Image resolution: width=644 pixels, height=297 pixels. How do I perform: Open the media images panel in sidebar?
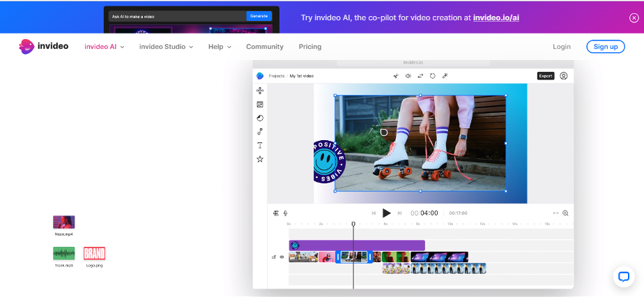pyautogui.click(x=259, y=105)
